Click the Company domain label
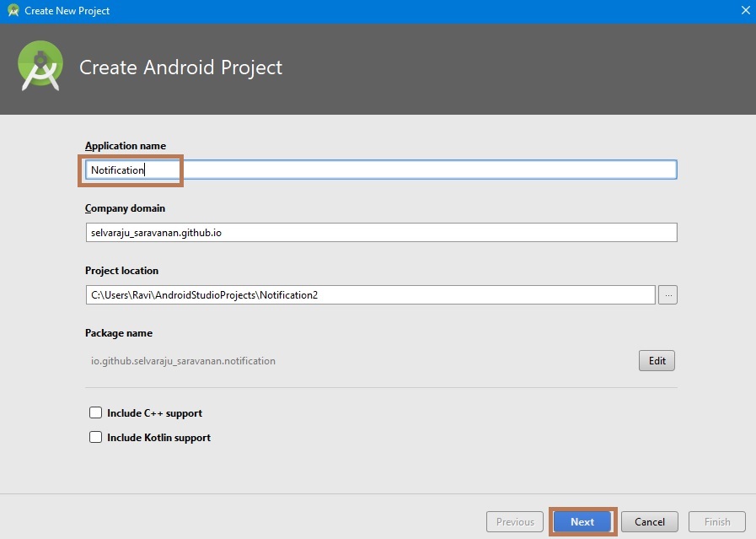Viewport: 756px width, 539px height. coord(125,208)
